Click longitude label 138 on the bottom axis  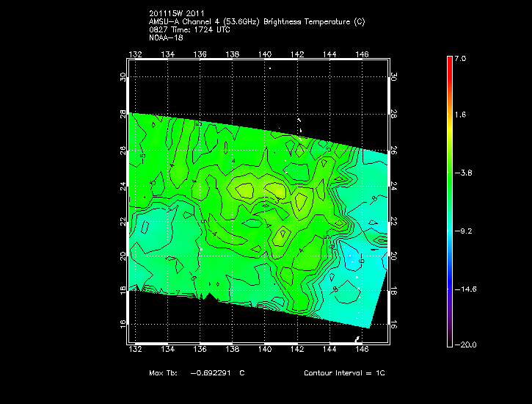tap(233, 350)
